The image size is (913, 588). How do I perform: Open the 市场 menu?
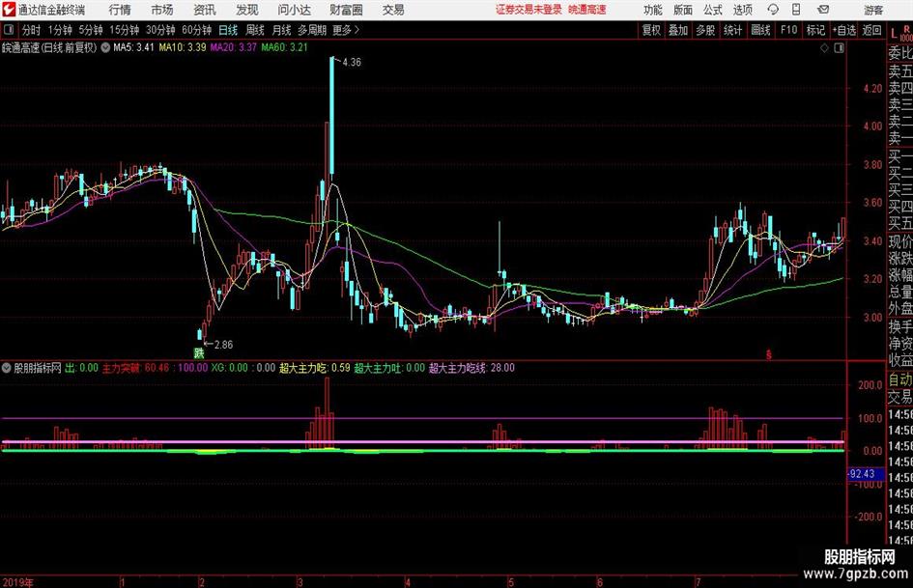[x=162, y=10]
